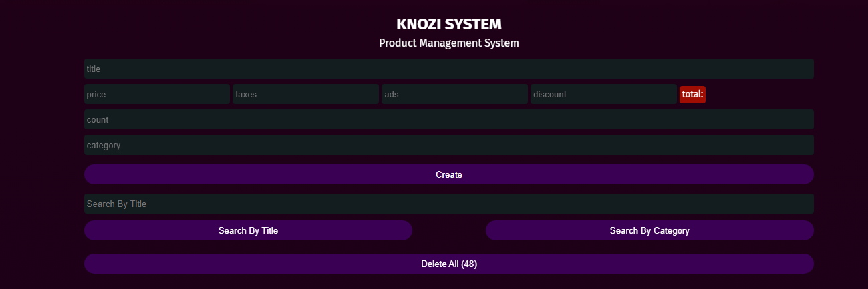Click into the ads field
This screenshot has height=289, width=868.
454,95
